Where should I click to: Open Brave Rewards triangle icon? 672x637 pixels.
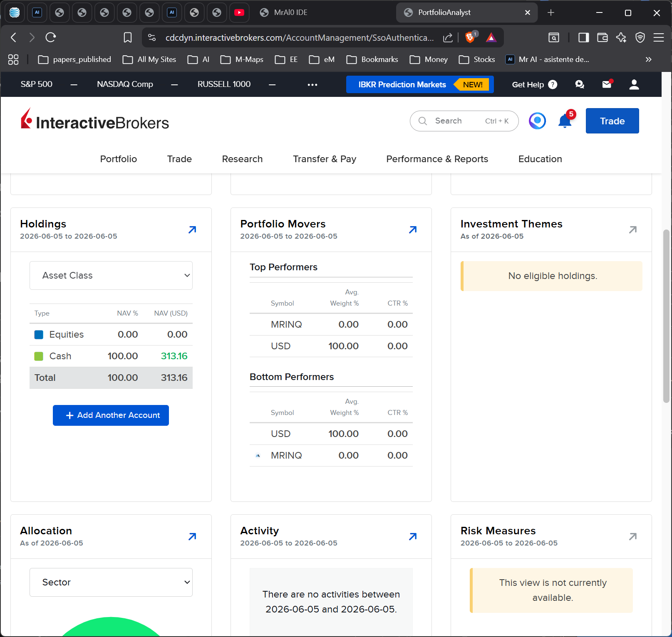[491, 38]
